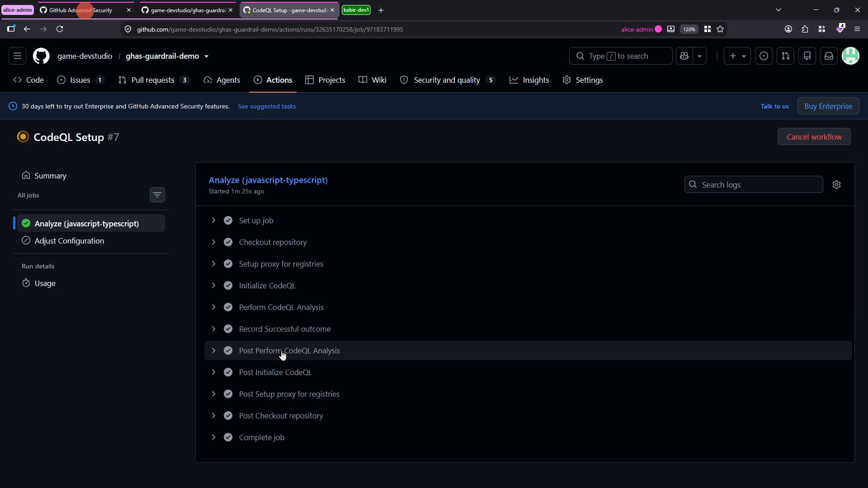The image size is (868, 488).
Task: Open browser account profile icon
Action: click(788, 29)
